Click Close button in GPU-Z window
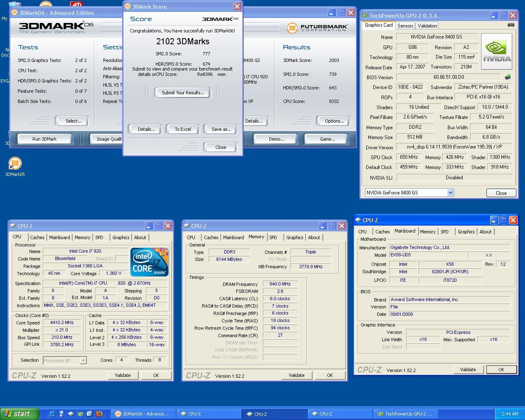Screen dimensions: 525x420 [501, 193]
